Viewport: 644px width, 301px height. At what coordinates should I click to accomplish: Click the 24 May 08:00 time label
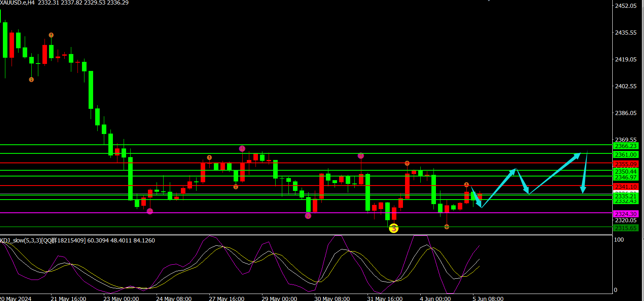coord(173,298)
